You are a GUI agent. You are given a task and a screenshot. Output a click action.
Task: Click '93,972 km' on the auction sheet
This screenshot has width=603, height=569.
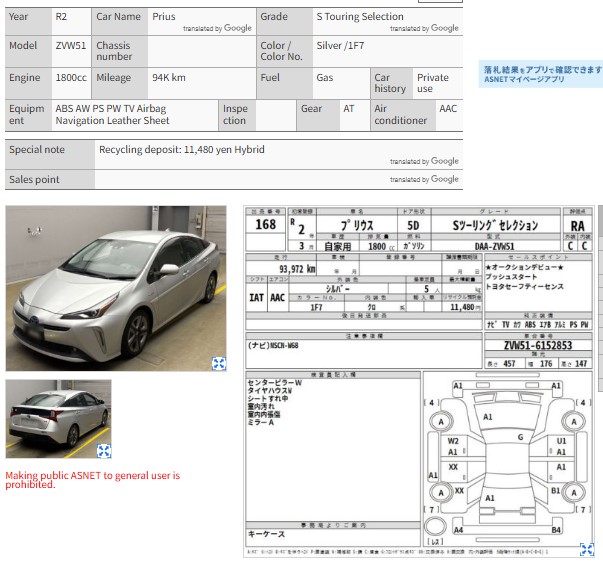[x=297, y=269]
